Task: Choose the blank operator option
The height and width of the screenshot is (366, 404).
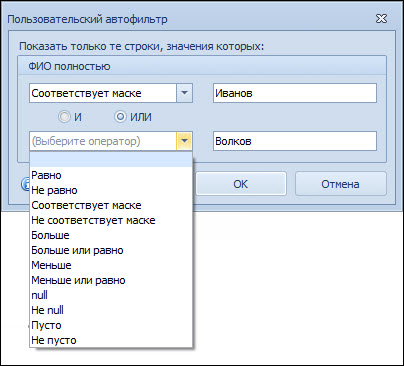Action: 111,160
